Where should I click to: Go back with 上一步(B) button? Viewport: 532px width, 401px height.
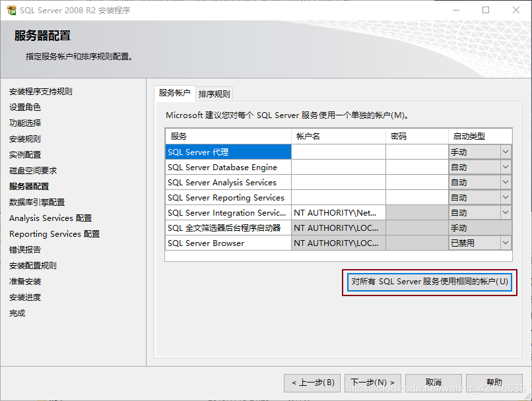tap(313, 383)
